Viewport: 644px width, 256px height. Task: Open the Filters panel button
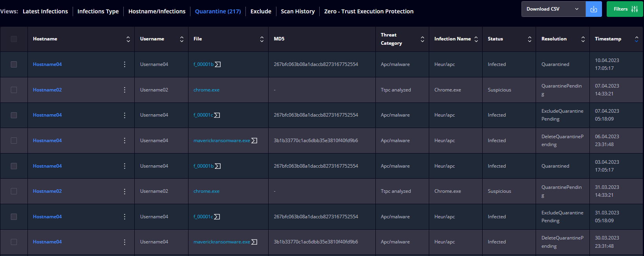625,9
